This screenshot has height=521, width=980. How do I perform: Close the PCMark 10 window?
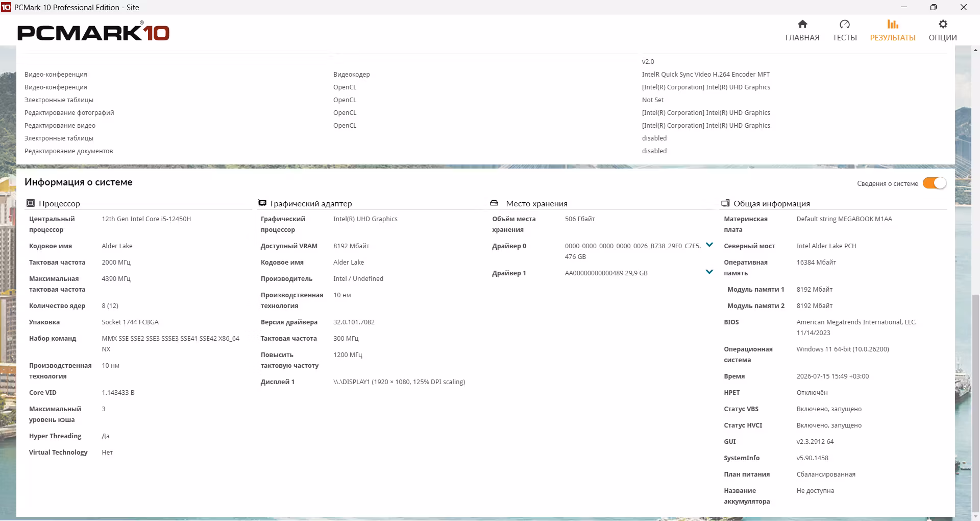pyautogui.click(x=964, y=7)
